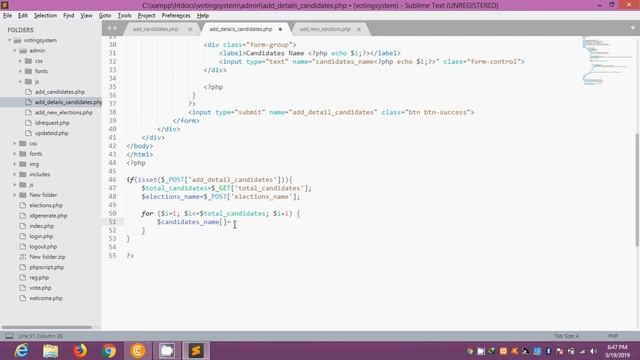Open index.php file
640x360 pixels.
(x=42, y=226)
